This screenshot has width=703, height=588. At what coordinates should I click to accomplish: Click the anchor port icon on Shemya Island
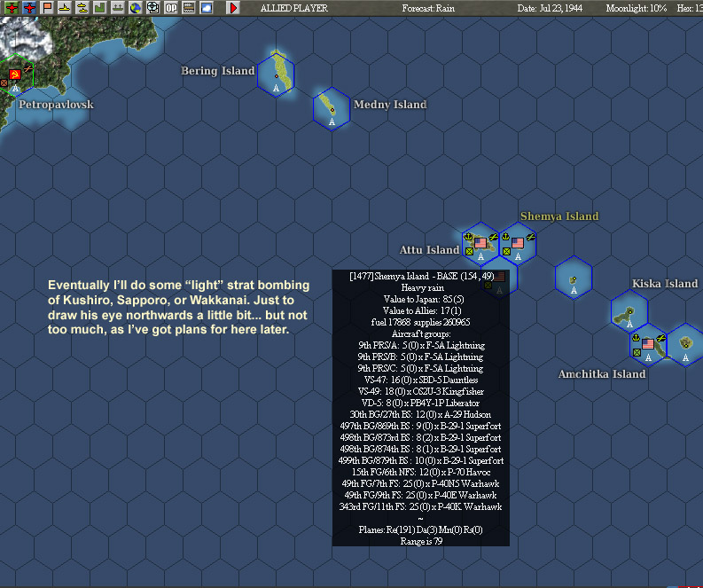click(505, 237)
